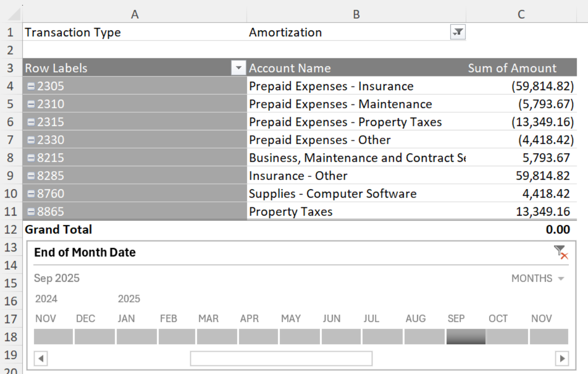Collapse the 8865 account row
This screenshot has height=374, width=588.
click(x=31, y=212)
